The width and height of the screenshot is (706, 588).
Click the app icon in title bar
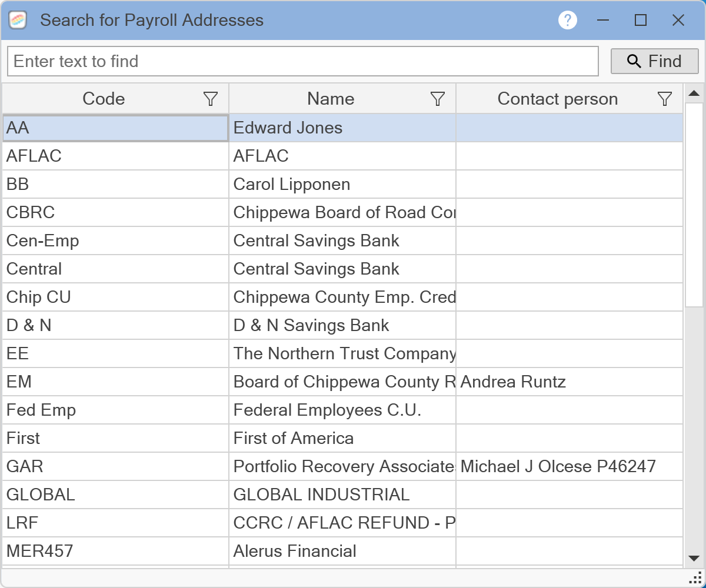(18, 21)
